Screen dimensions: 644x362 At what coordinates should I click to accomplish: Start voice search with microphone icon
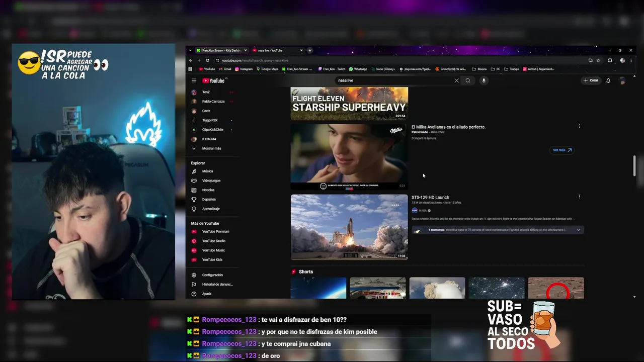click(x=484, y=80)
